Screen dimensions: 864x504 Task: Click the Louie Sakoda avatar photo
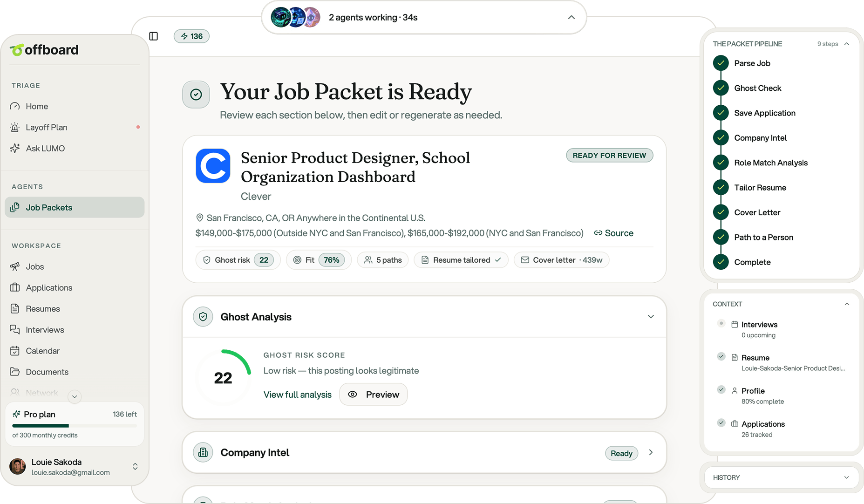[x=18, y=466]
